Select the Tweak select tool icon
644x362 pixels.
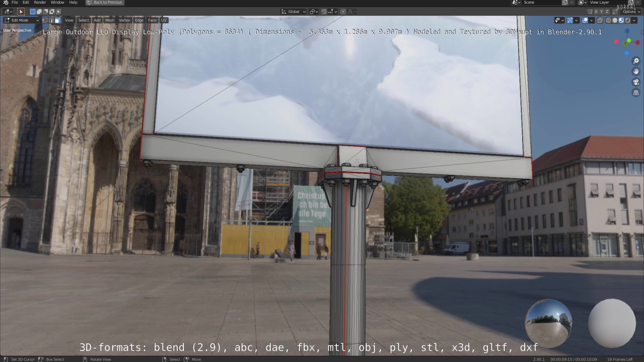pos(21,12)
